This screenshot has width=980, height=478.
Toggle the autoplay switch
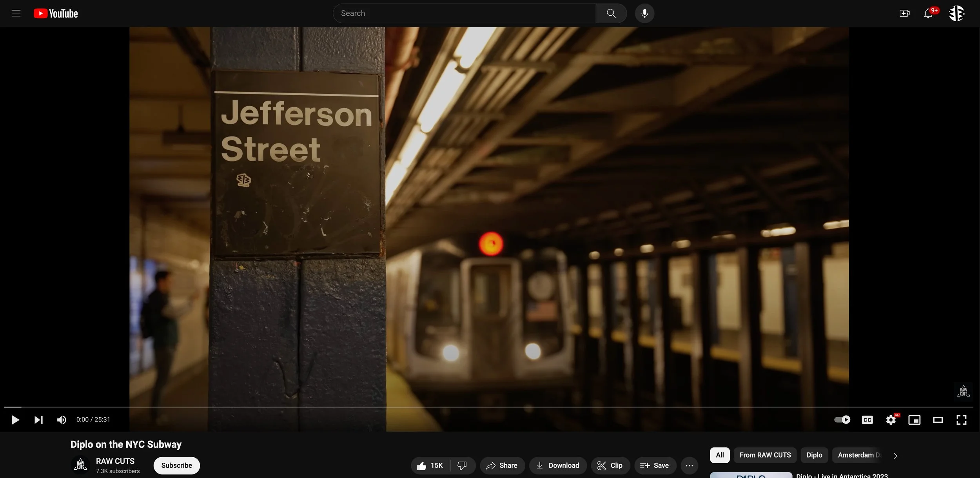(x=842, y=420)
